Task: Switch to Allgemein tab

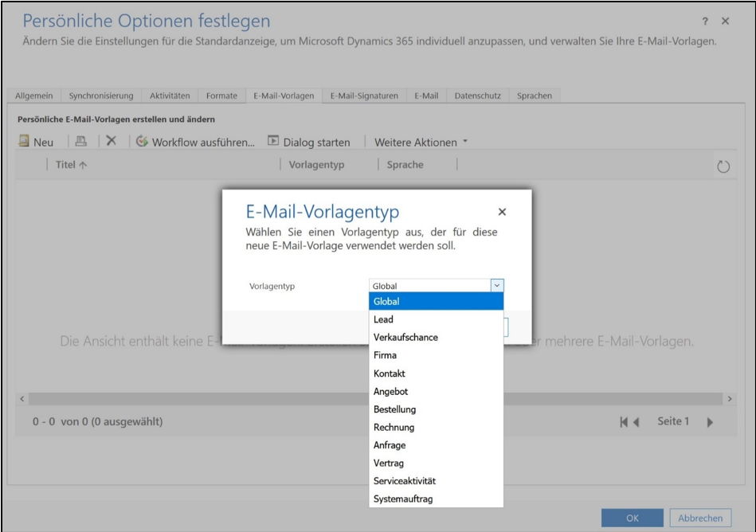Action: [x=33, y=96]
